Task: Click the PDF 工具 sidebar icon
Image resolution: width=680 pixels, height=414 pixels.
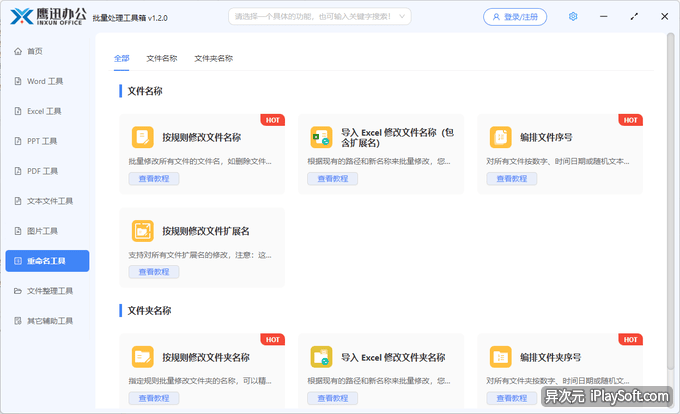Action: point(18,171)
